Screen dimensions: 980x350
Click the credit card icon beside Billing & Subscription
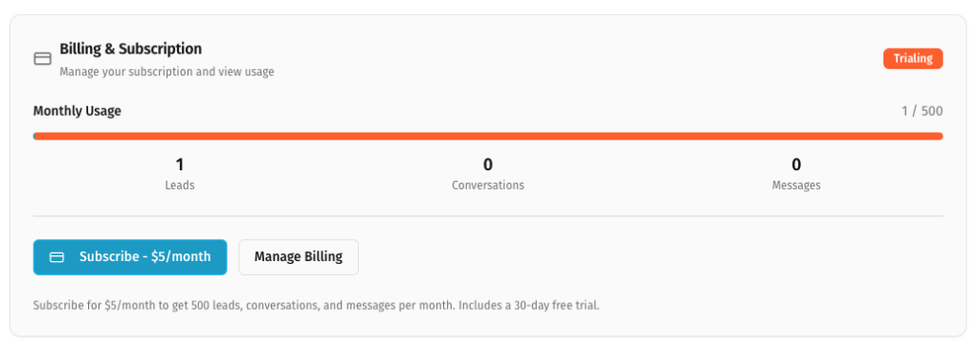42,59
